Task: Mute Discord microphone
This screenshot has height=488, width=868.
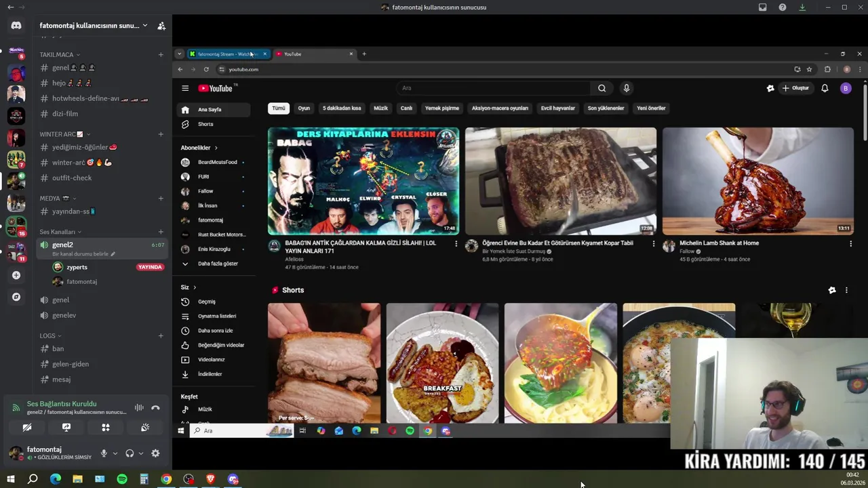Action: click(104, 453)
